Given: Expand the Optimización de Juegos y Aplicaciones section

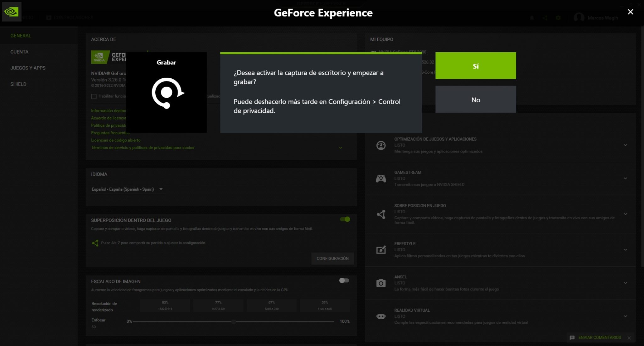Looking at the screenshot, I should 625,145.
